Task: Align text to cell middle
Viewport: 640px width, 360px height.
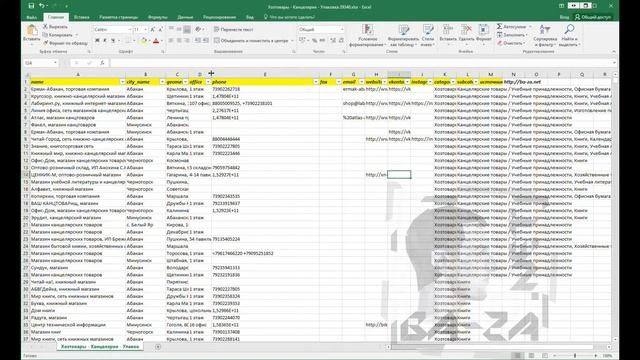Action: 179,29
